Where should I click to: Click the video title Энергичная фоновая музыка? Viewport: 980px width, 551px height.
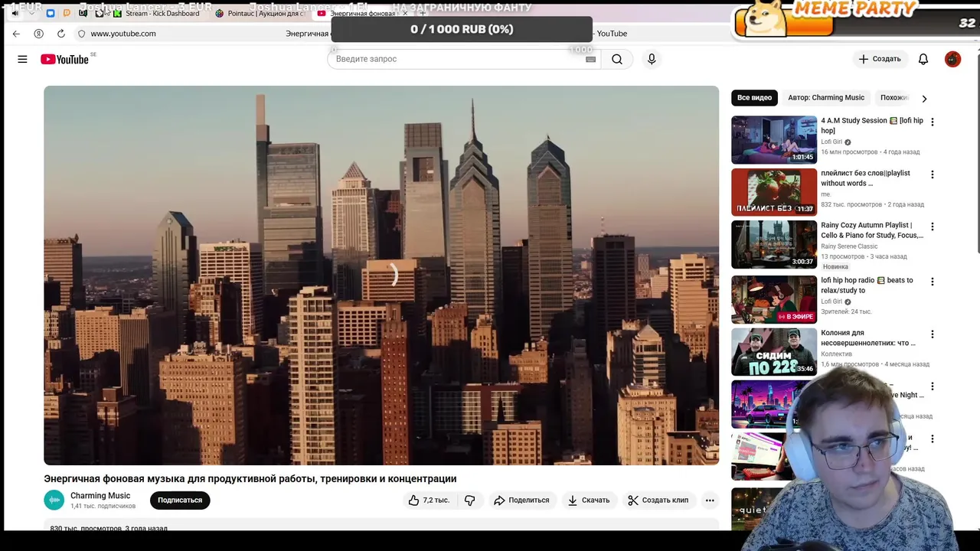250,478
